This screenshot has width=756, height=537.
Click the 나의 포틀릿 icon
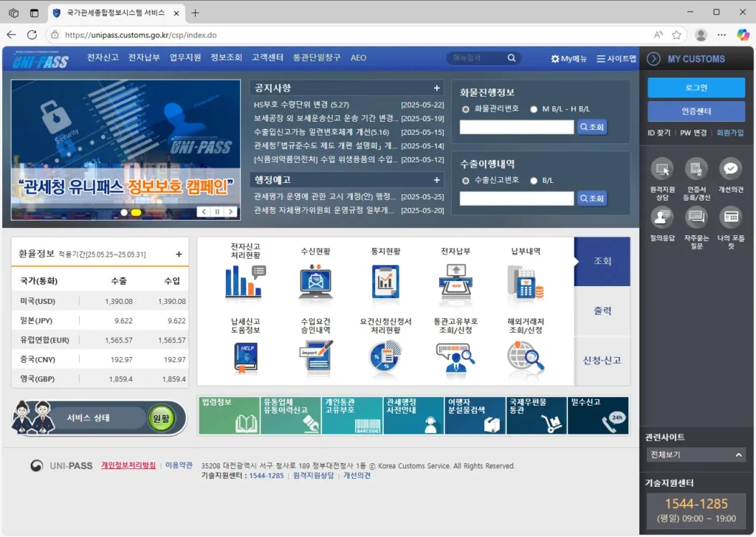click(731, 217)
